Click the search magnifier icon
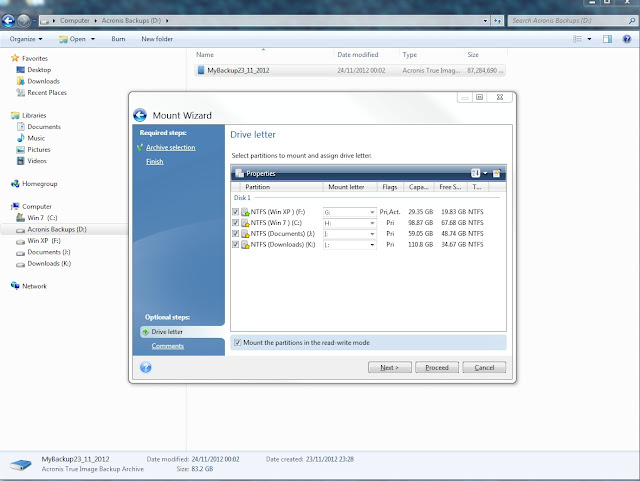 [632, 20]
